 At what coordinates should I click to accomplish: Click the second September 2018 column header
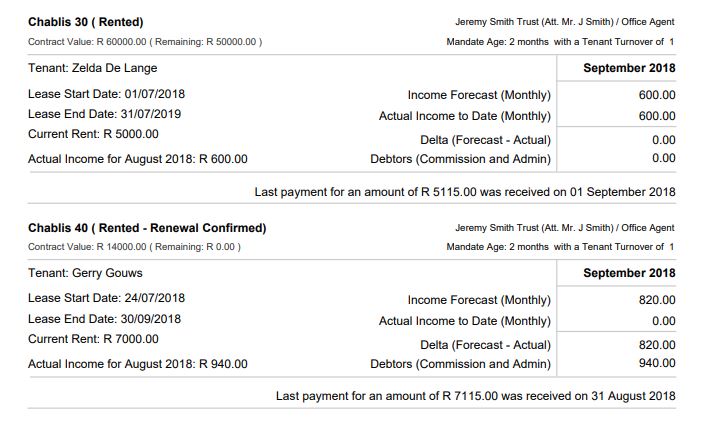tap(629, 273)
